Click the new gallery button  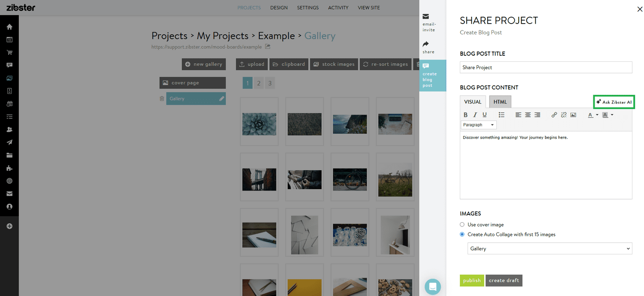204,64
